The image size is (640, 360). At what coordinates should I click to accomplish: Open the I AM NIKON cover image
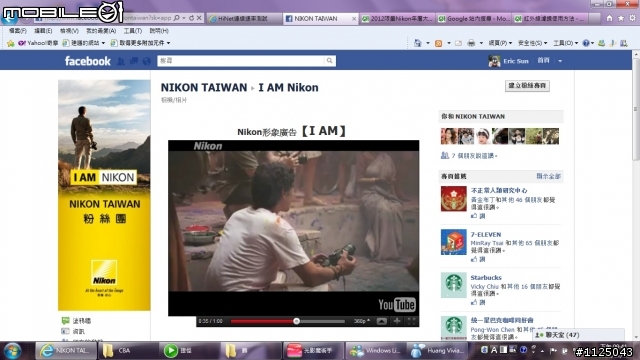(x=104, y=195)
